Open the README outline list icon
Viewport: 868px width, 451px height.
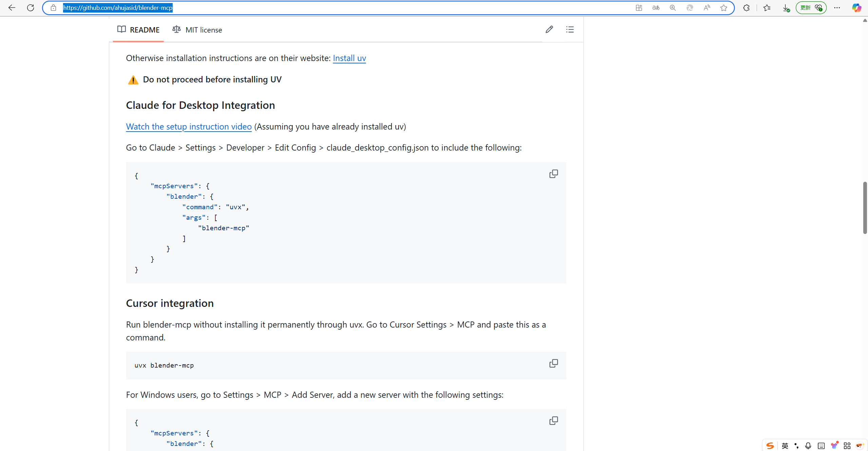(x=570, y=30)
